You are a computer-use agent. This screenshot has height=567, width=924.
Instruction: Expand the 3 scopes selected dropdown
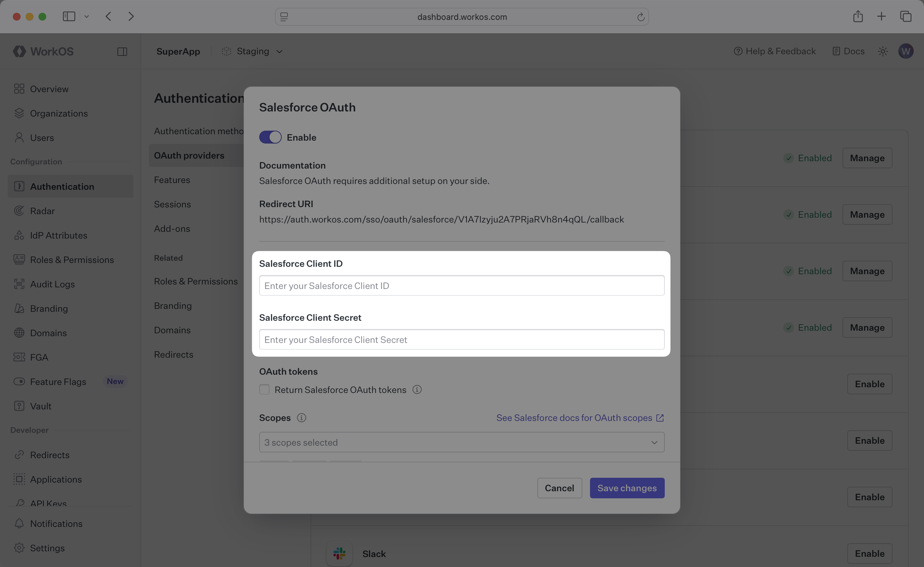pos(462,442)
